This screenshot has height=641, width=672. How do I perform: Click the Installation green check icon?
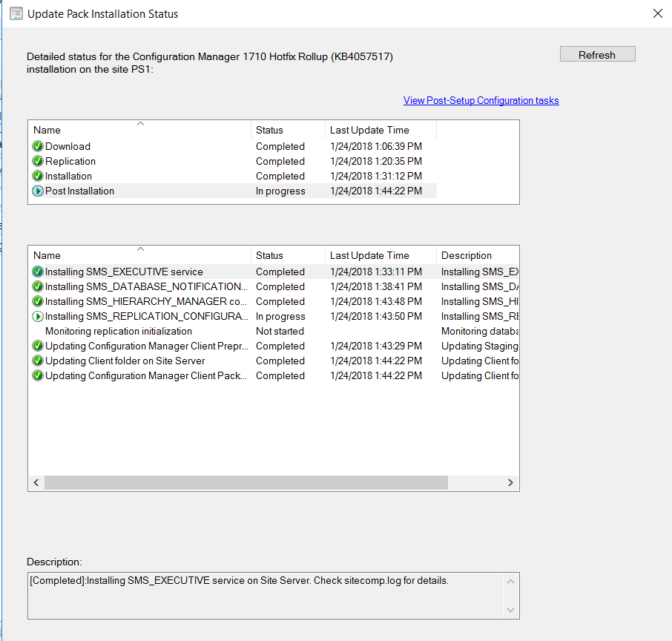[x=38, y=176]
